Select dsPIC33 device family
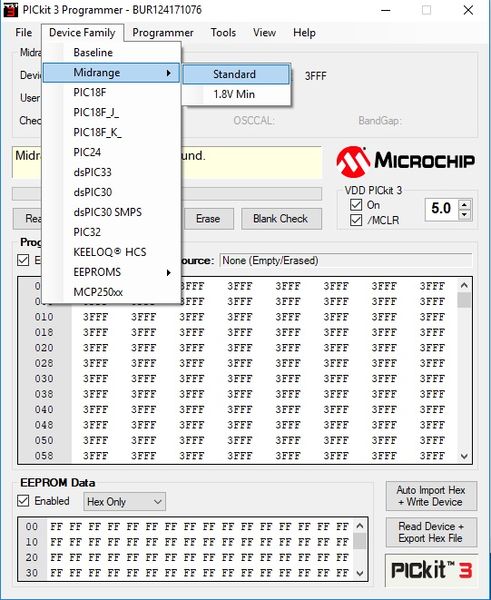This screenshot has width=491, height=600. [111, 172]
